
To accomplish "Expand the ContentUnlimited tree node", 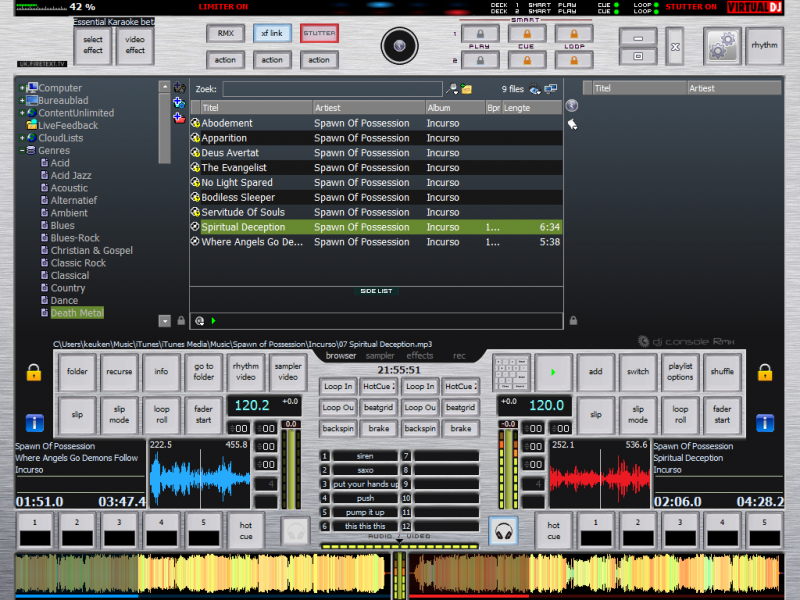I will click(x=22, y=113).
